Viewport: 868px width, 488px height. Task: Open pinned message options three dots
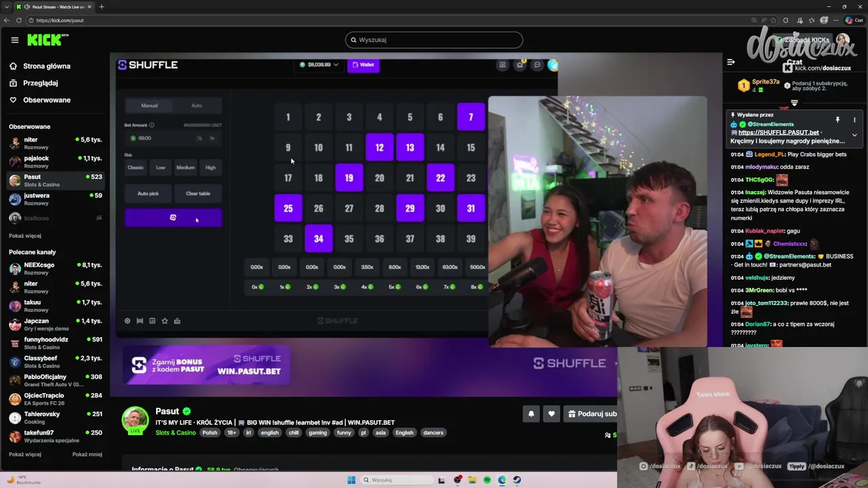tap(854, 120)
